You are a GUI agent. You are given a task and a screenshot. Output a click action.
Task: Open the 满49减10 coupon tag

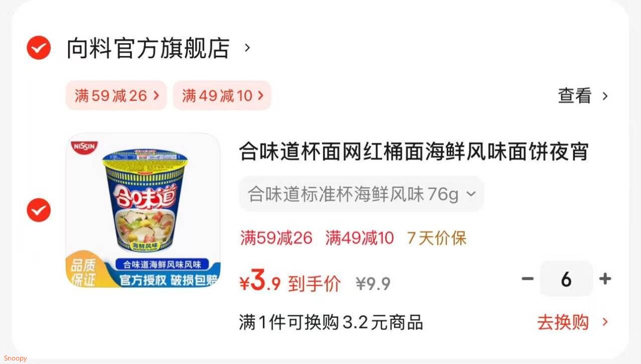click(x=222, y=95)
